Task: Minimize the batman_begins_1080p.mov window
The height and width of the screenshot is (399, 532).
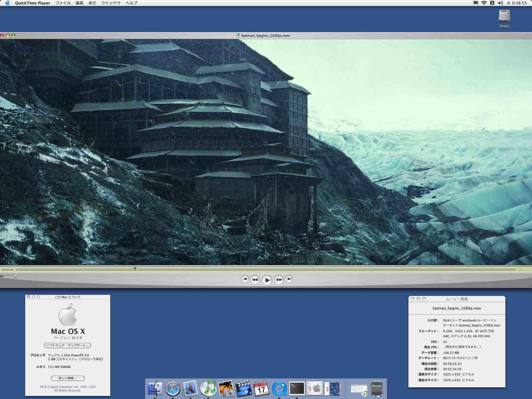Action: [x=8, y=35]
